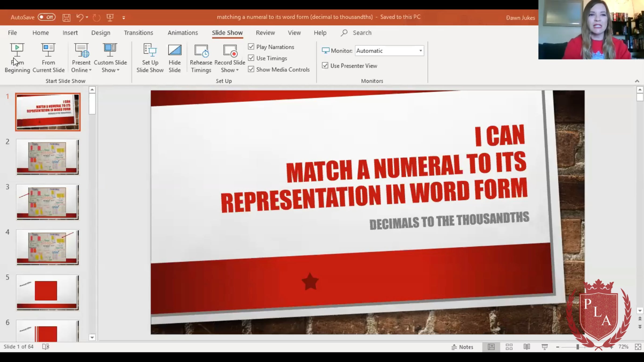
Task: Click the Redo button
Action: click(96, 18)
